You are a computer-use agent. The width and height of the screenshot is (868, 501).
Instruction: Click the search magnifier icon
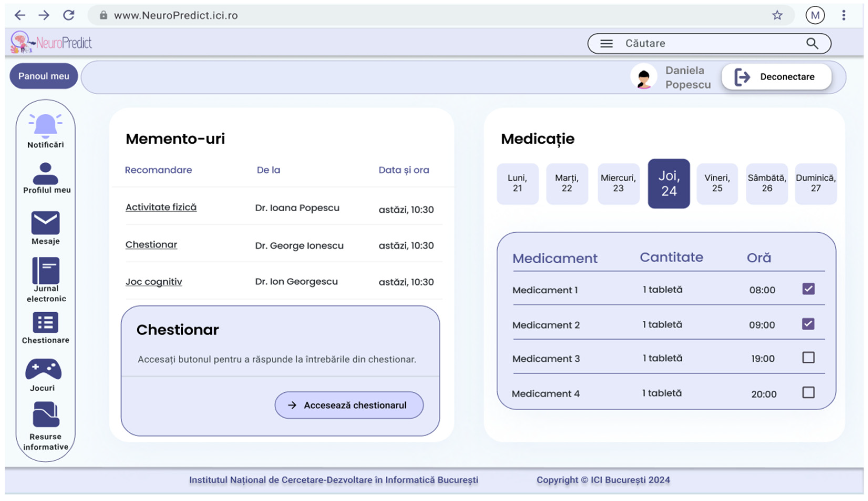(812, 43)
